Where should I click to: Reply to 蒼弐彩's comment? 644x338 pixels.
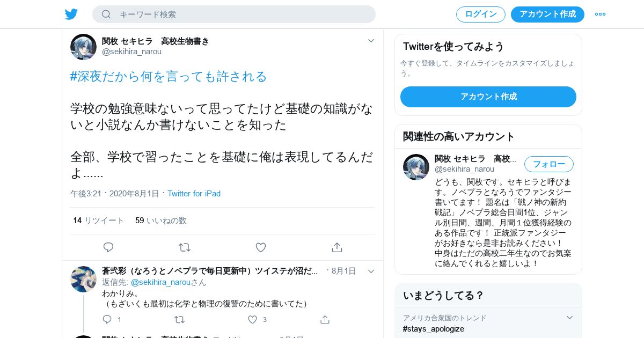(x=107, y=319)
